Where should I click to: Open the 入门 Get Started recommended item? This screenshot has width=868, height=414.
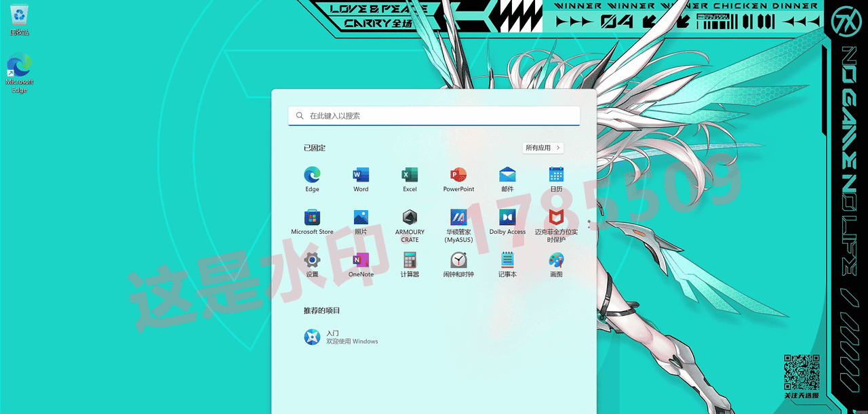click(341, 336)
